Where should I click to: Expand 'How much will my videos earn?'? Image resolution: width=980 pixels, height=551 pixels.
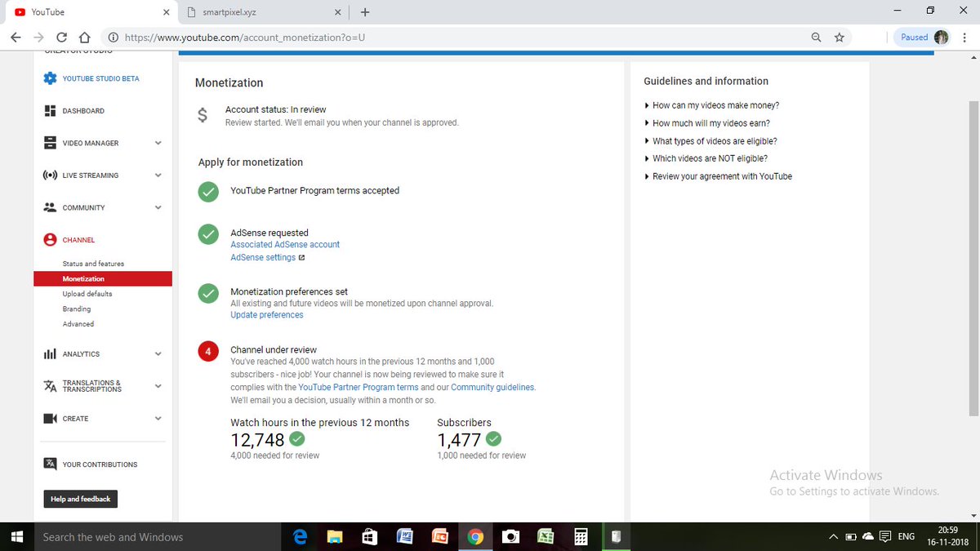[707, 123]
